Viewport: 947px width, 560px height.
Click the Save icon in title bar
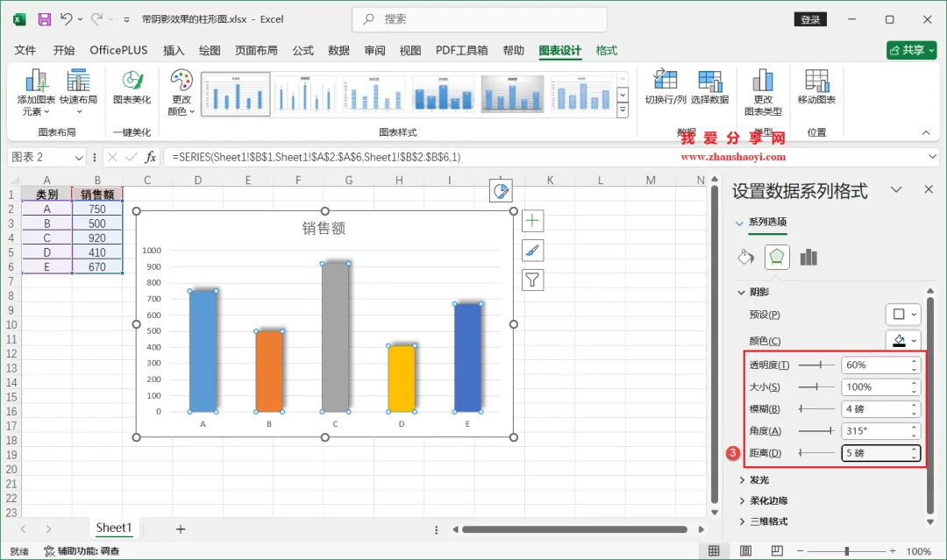click(44, 19)
